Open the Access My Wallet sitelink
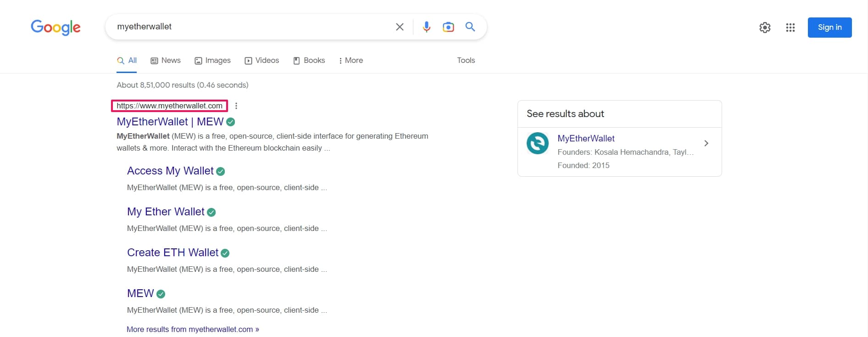 [170, 171]
